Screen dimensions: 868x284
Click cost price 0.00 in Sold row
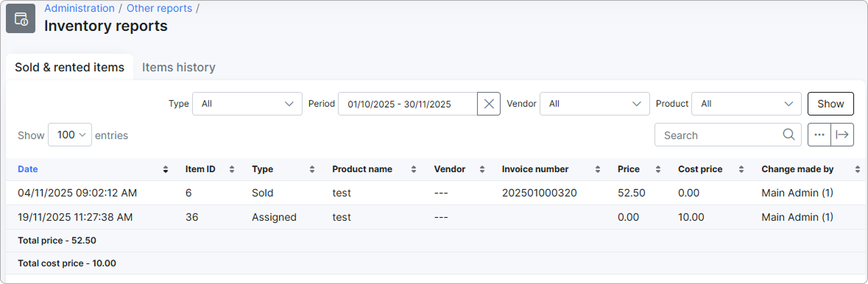pos(688,194)
